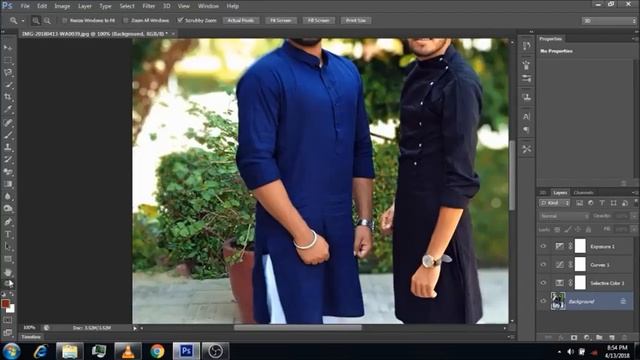Select the History Brush tool
Viewport: 640px width, 360px height.
coord(8,159)
